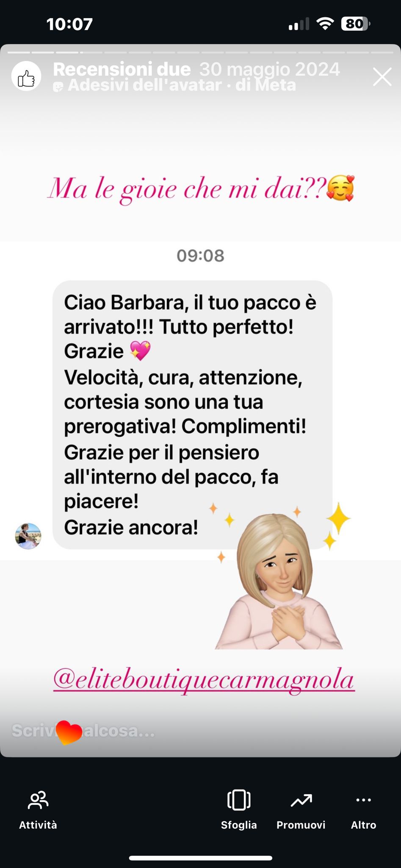Screen dimensions: 401x868
Task: Open the @eliteboutiquecarmagnola mention
Action: [204, 680]
